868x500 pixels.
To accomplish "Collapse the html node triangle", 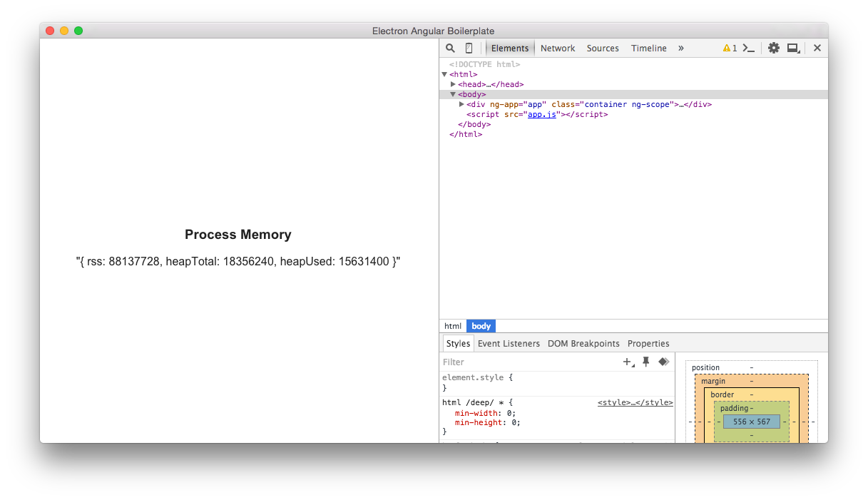I will 444,74.
